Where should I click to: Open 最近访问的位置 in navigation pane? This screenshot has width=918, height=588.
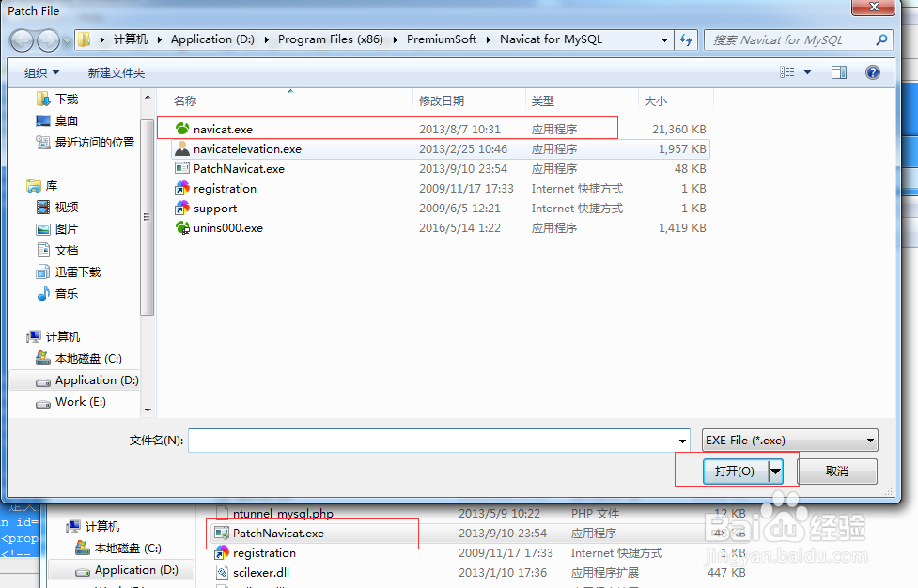pos(94,142)
